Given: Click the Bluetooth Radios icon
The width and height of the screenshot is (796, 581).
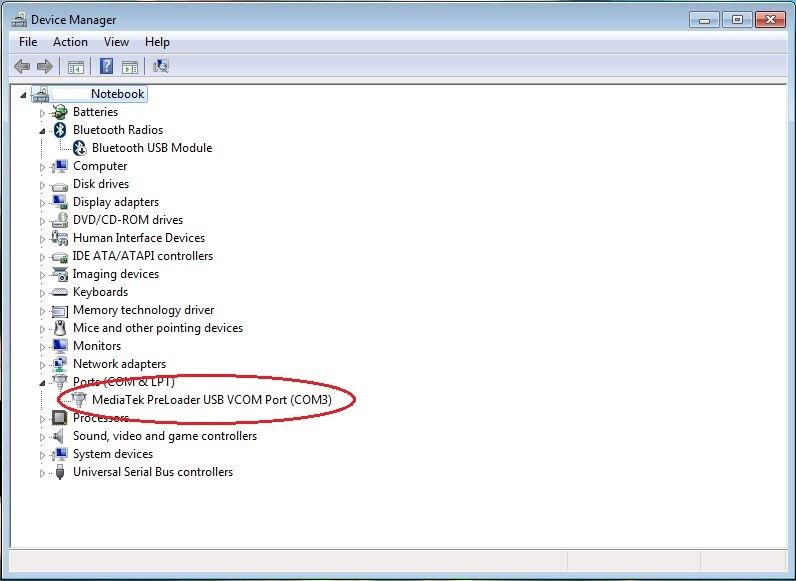Looking at the screenshot, I should tap(60, 130).
